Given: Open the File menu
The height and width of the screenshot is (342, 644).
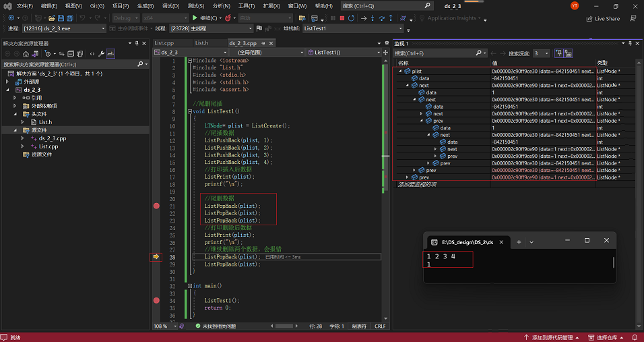Looking at the screenshot, I should (25, 6).
